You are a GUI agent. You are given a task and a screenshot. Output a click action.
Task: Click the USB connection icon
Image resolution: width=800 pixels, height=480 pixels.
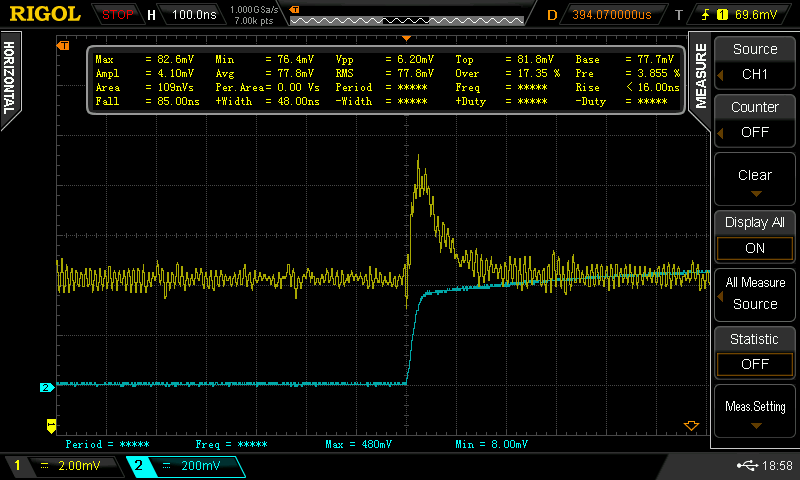click(x=747, y=466)
